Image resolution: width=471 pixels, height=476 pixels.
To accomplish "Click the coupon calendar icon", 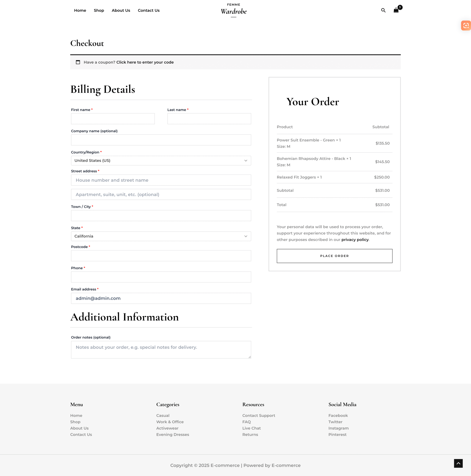I will (78, 62).
